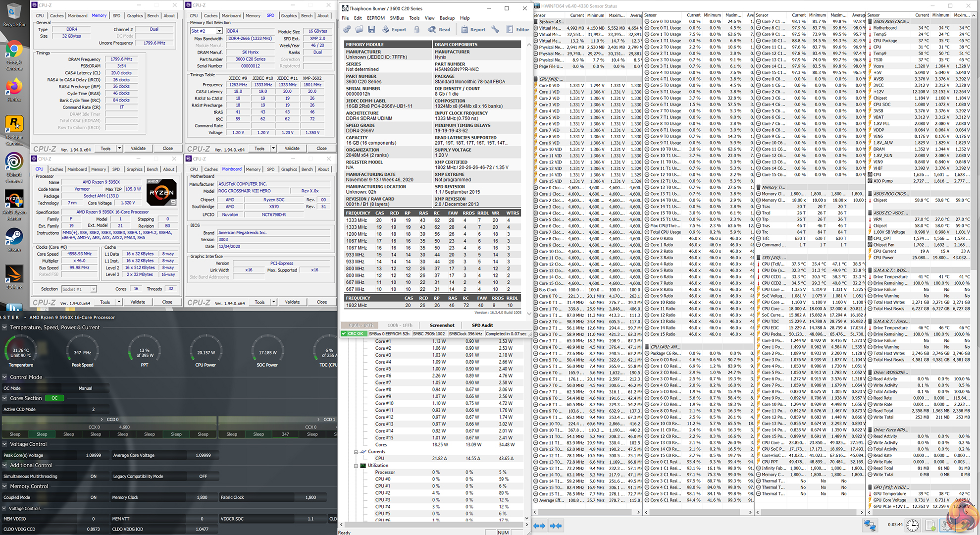Open the EEPROM menu in Thaiphoon Burner
The height and width of the screenshot is (535, 980).
pos(375,18)
